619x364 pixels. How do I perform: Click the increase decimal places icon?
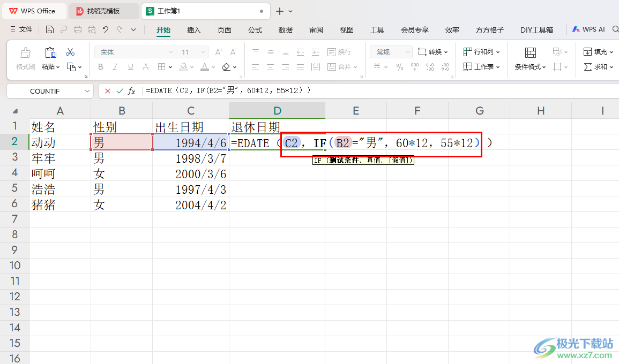coord(430,67)
